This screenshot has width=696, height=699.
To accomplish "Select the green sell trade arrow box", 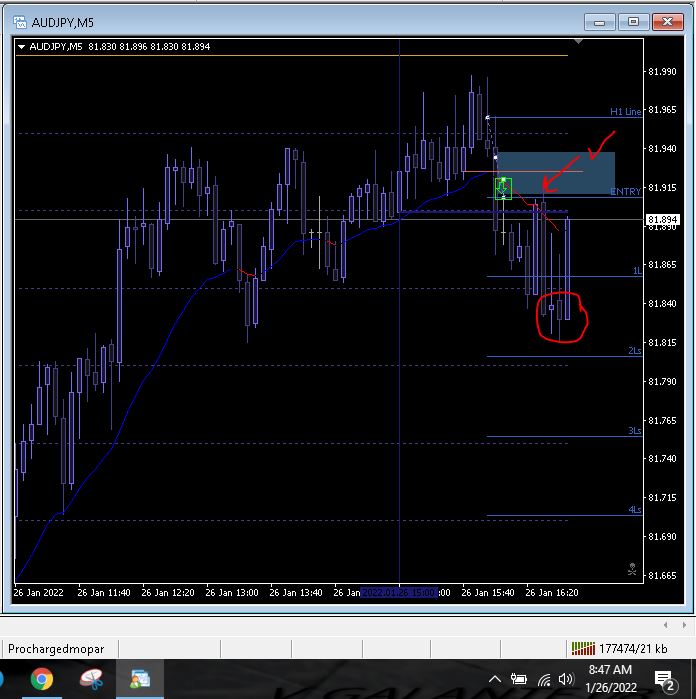I will pos(503,188).
